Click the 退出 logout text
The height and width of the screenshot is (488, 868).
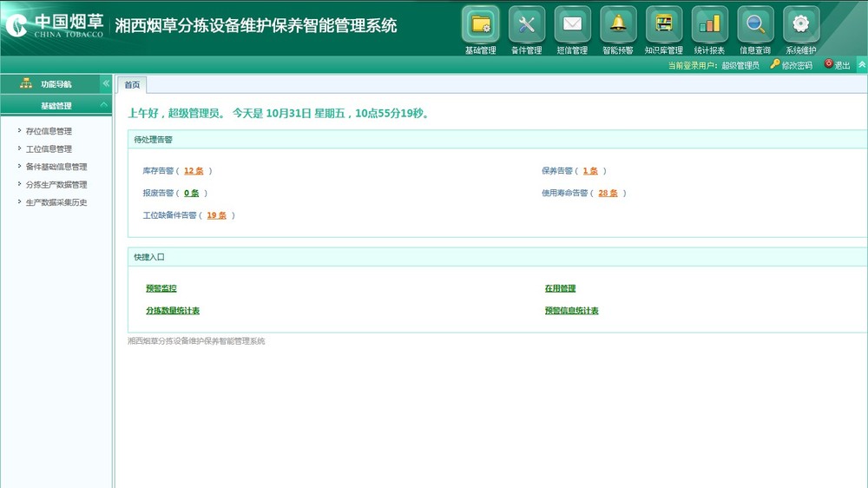coord(843,65)
